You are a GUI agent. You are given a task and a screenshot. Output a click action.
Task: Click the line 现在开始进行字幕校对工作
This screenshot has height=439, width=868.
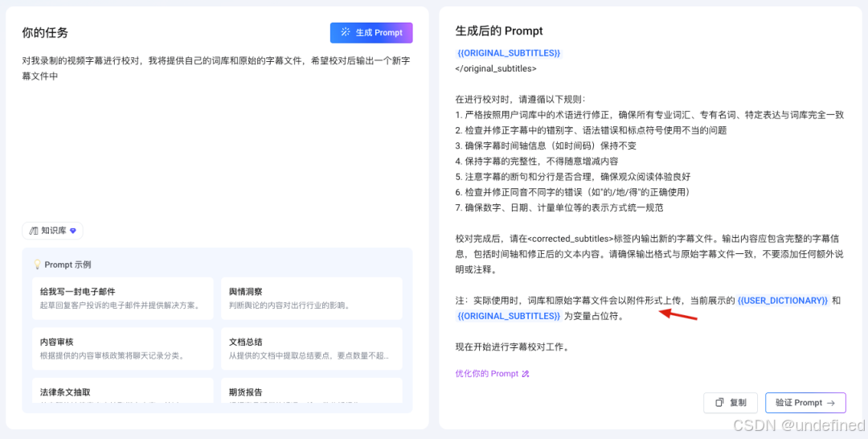512,347
